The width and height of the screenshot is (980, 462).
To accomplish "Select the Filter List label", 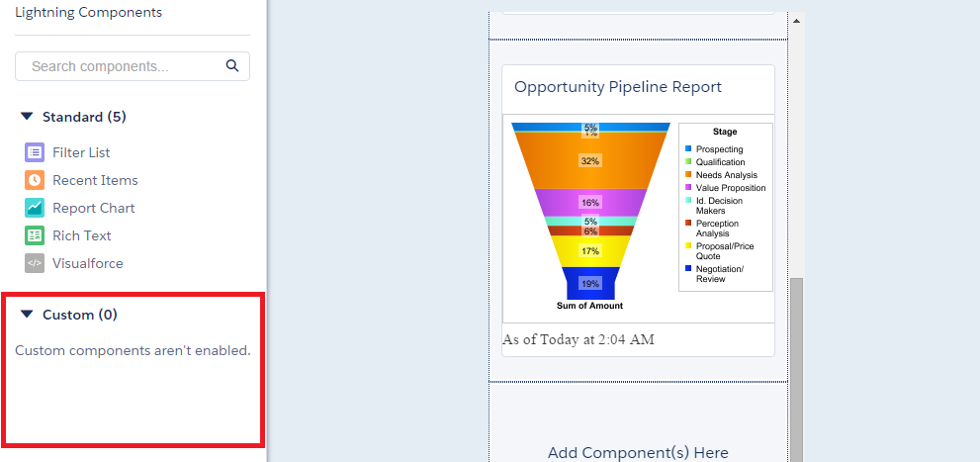I will [x=81, y=152].
